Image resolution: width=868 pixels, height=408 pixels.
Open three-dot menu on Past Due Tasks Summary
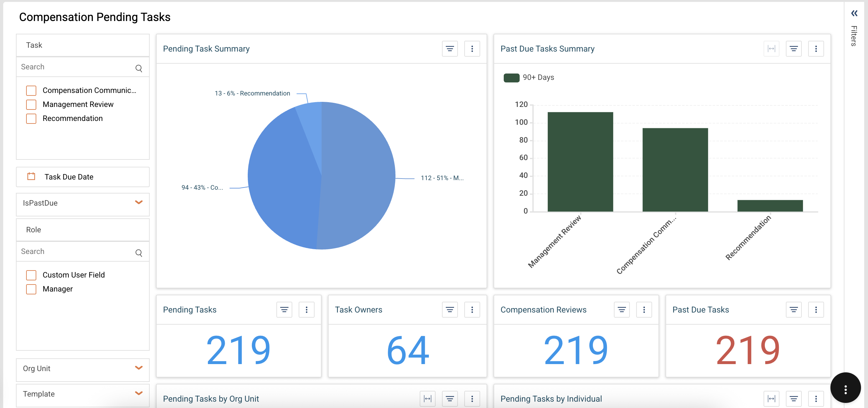815,49
